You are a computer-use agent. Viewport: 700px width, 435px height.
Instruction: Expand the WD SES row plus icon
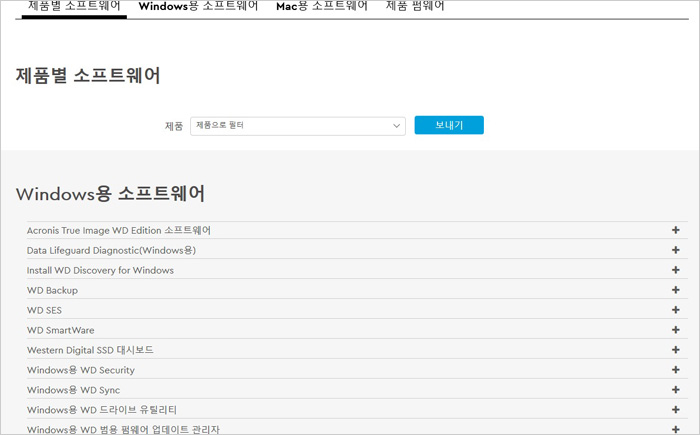pos(675,310)
